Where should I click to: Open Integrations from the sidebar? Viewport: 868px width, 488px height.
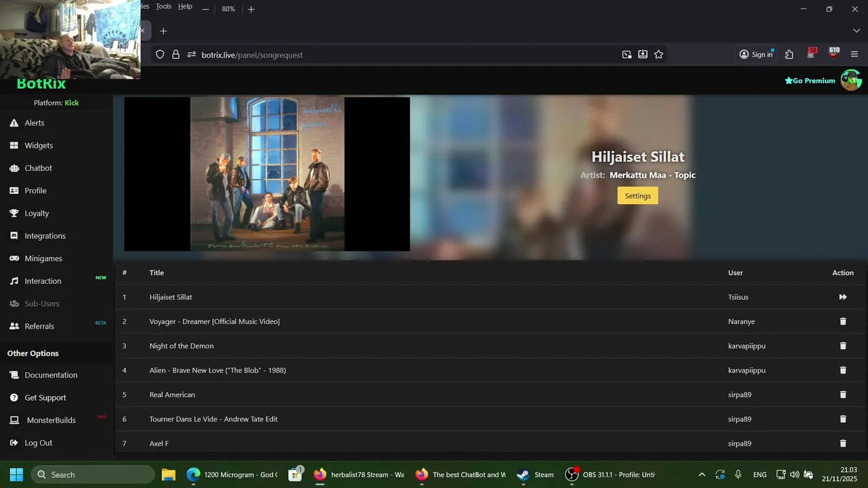pyautogui.click(x=45, y=236)
